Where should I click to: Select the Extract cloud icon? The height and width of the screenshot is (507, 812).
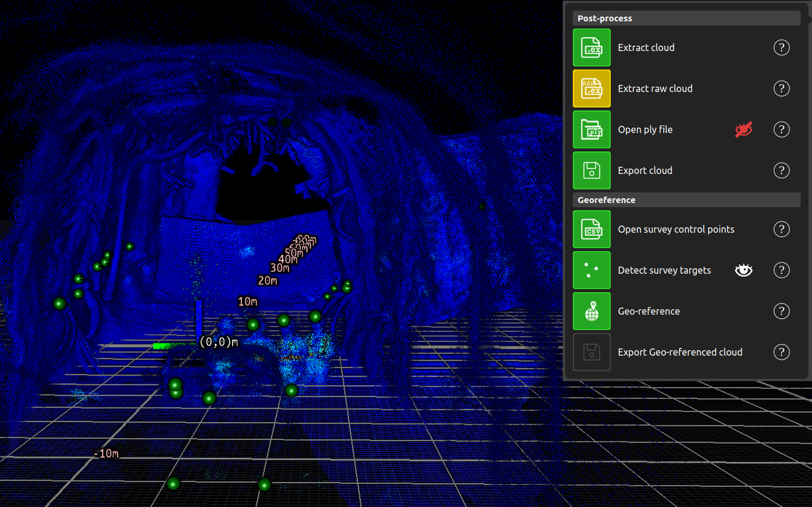[x=591, y=47]
